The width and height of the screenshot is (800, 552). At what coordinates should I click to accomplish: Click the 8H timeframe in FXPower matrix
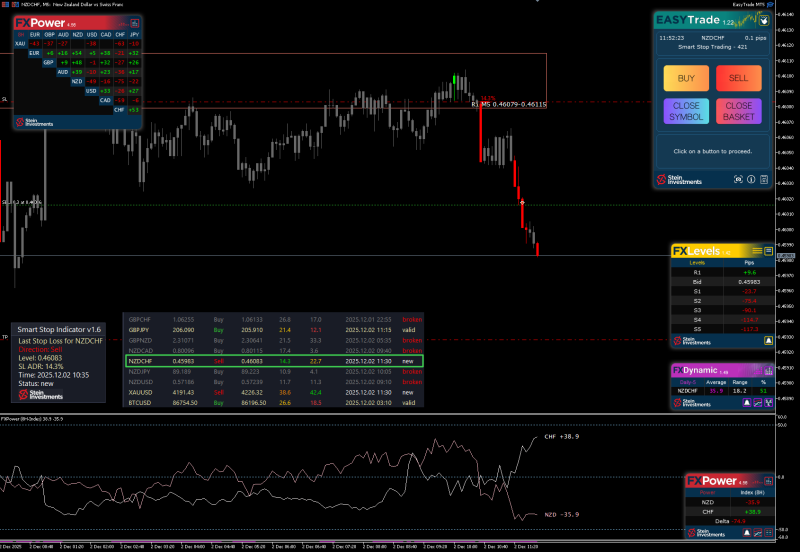[20, 35]
